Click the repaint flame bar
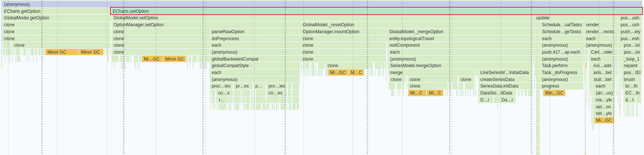Image resolution: width=644 pixels, height=155 pixels. coord(631,66)
